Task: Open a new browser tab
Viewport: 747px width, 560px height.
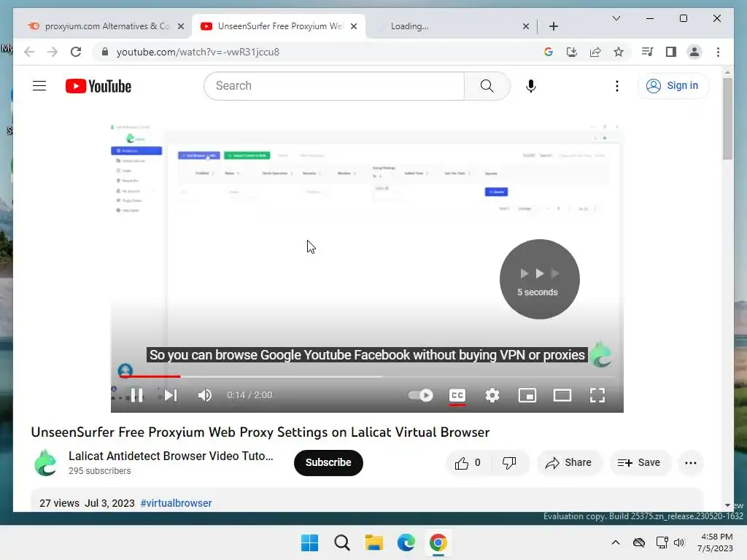Action: click(x=554, y=26)
